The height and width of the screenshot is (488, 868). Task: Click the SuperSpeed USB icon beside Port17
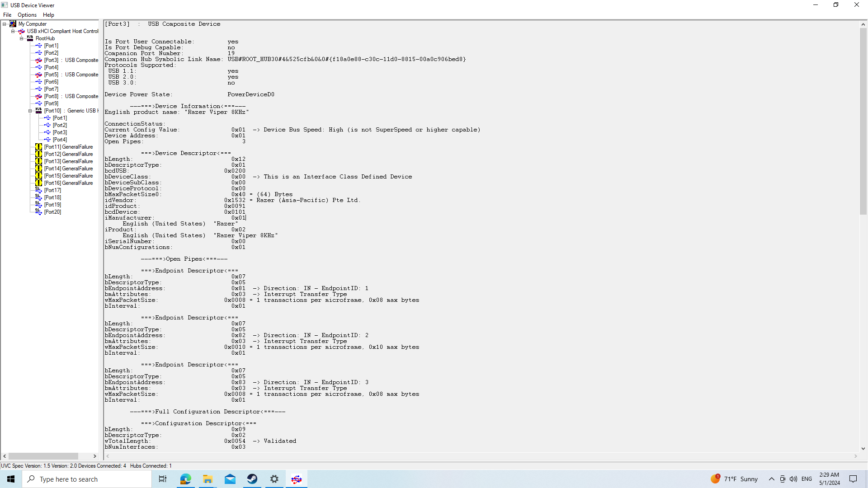(38, 190)
